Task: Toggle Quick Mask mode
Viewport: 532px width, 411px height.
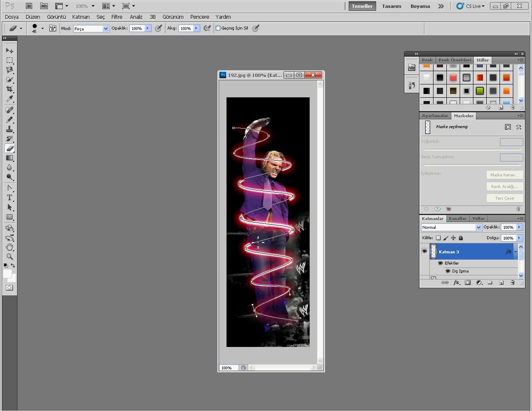Action: (x=10, y=288)
